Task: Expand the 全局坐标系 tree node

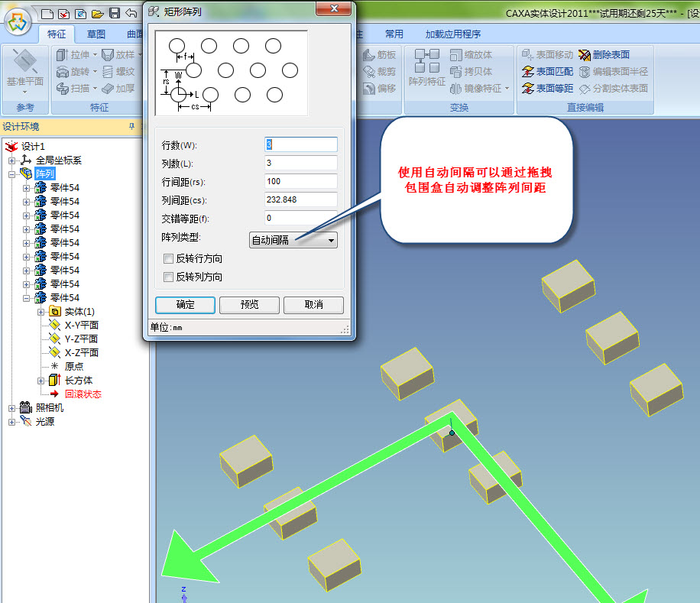Action: click(12, 160)
